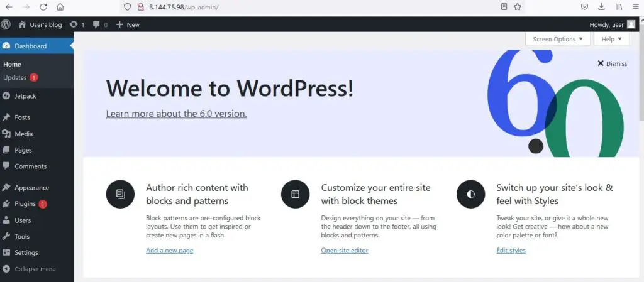Click the Settings sliders icon
The width and height of the screenshot is (644, 282).
click(x=6, y=252)
